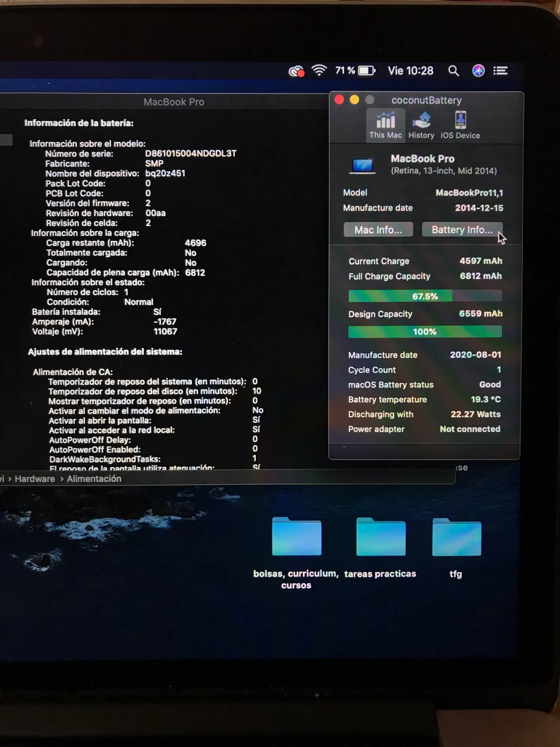Click the 67.5% charge progress bar
The image size is (560, 747).
(425, 296)
